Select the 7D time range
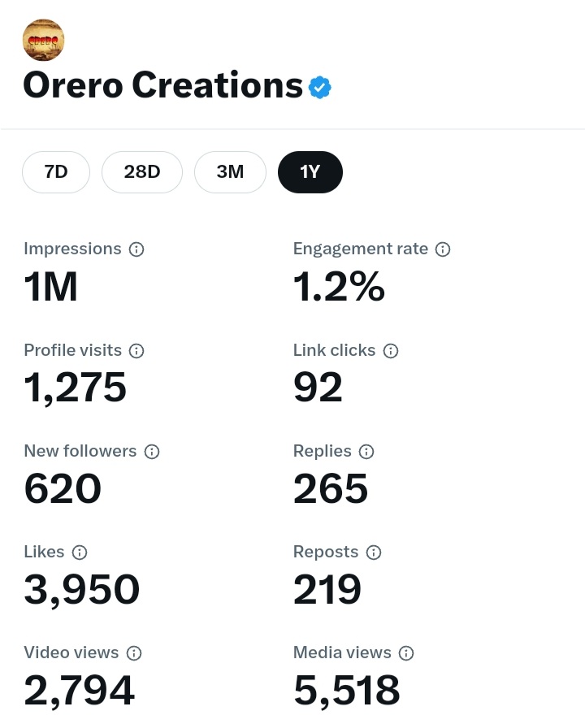Image resolution: width=585 pixels, height=728 pixels. tap(56, 172)
